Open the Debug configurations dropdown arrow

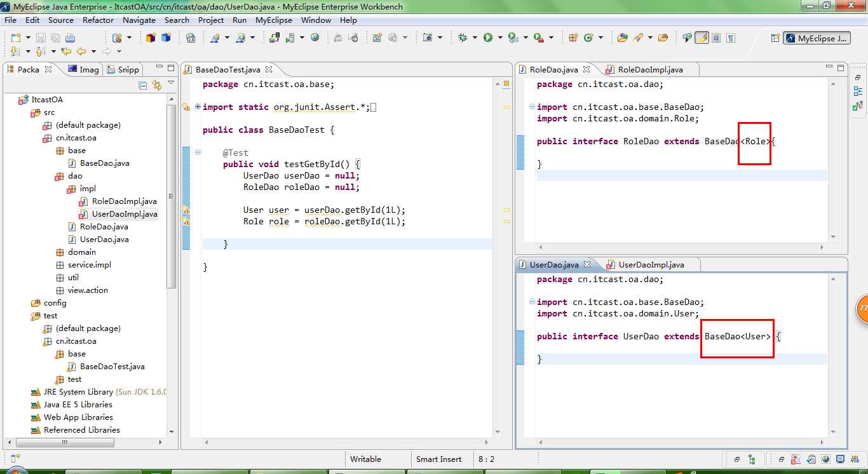coord(474,38)
